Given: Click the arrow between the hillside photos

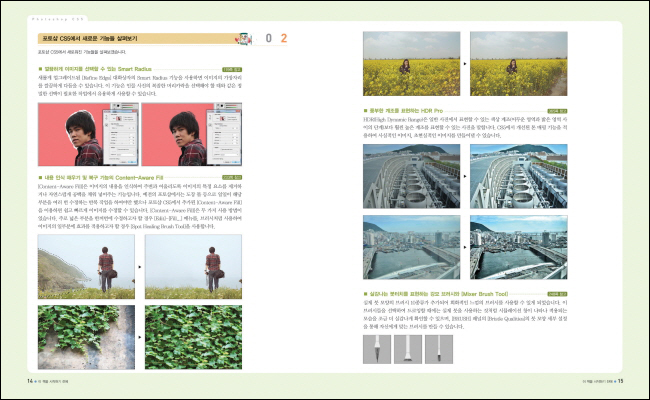Looking at the screenshot, I should (x=139, y=268).
